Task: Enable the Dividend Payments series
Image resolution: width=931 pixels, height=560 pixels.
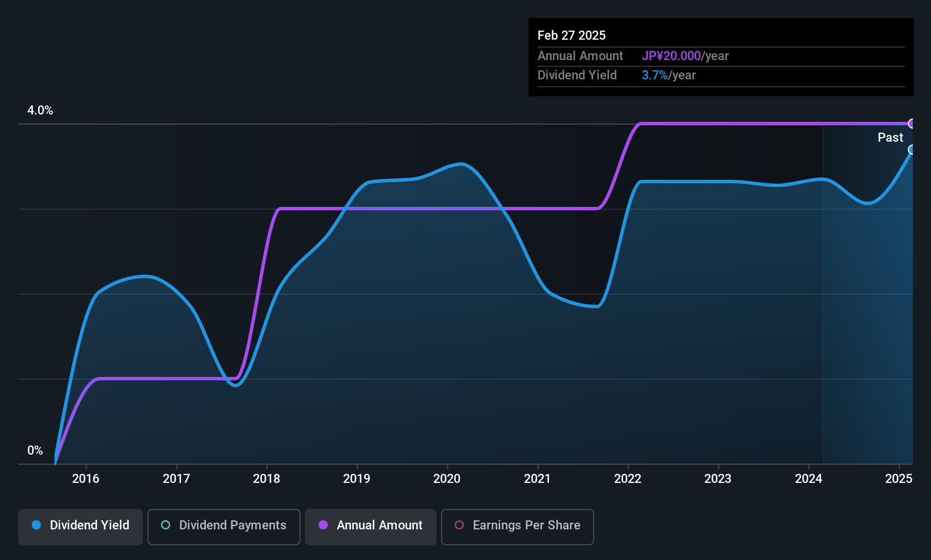Action: pos(224,527)
